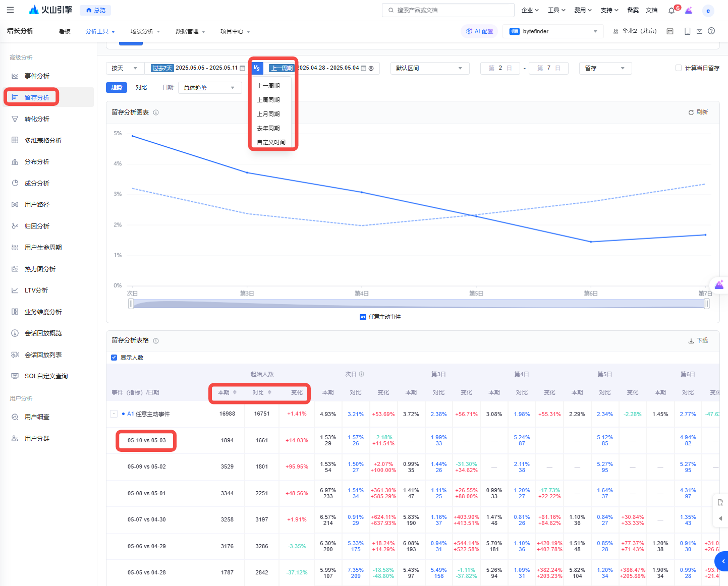Viewport: 728px width, 586px height.
Task: Select 上周同期 from the compare list
Action: tap(268, 100)
